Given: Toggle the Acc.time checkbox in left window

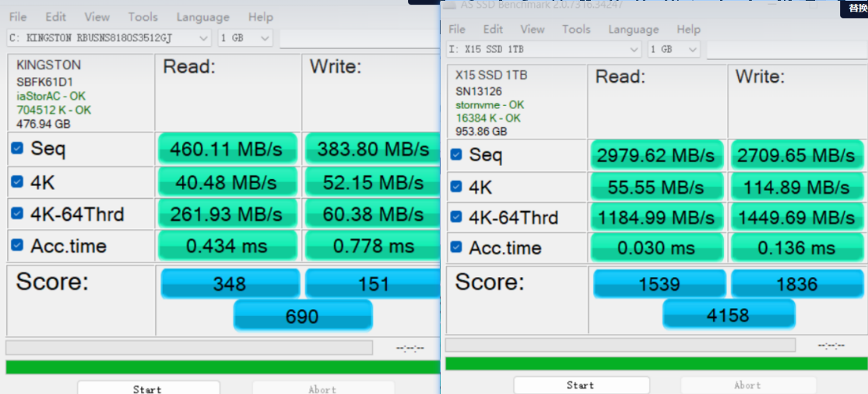Looking at the screenshot, I should [x=17, y=245].
